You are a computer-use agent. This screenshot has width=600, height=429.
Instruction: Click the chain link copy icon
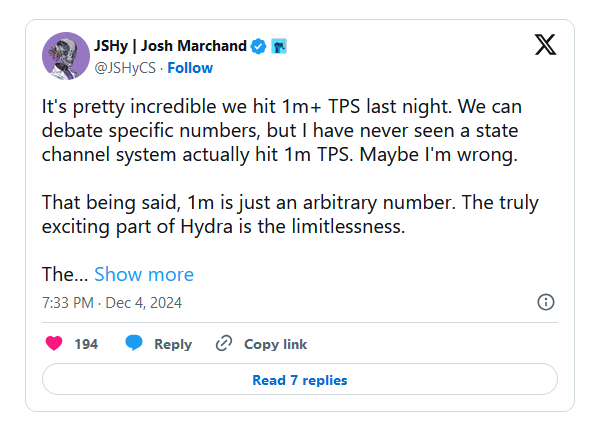(x=225, y=344)
